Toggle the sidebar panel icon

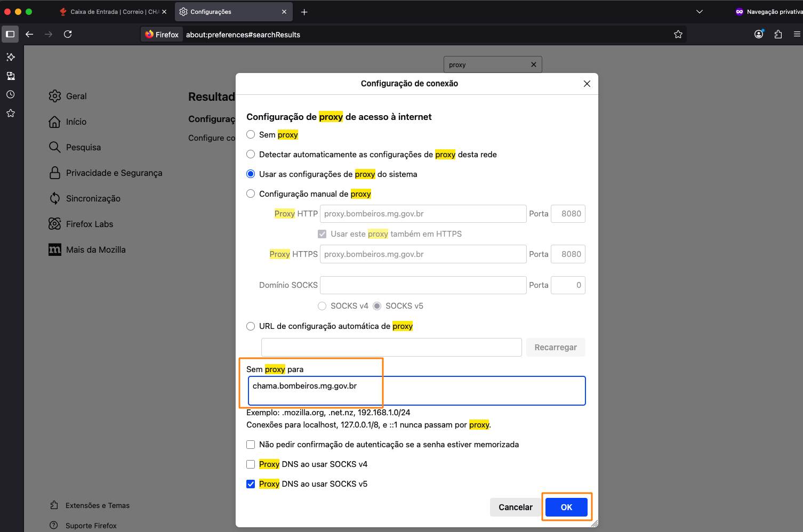point(10,34)
